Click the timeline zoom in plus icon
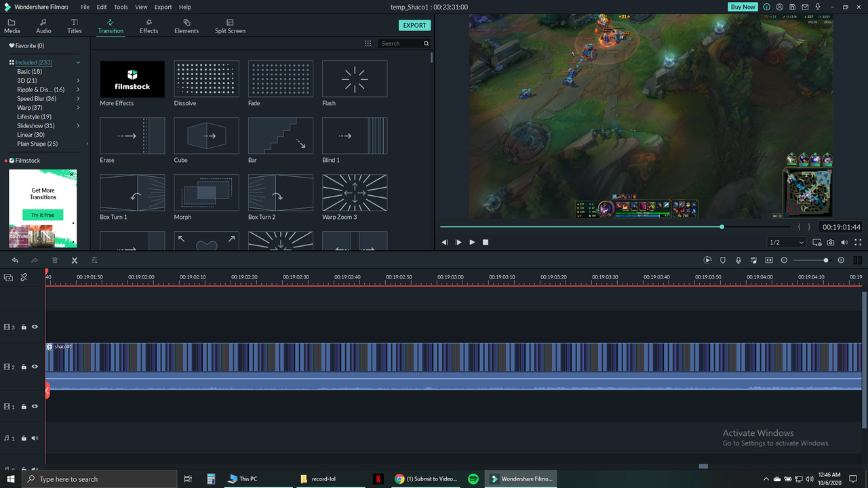The height and width of the screenshot is (488, 868). click(842, 260)
